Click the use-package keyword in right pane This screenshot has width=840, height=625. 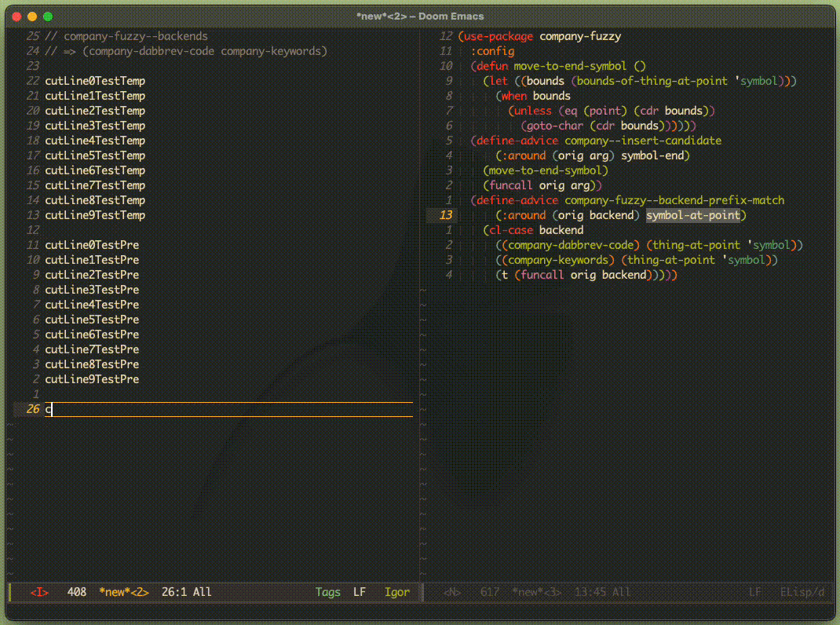pyautogui.click(x=499, y=36)
